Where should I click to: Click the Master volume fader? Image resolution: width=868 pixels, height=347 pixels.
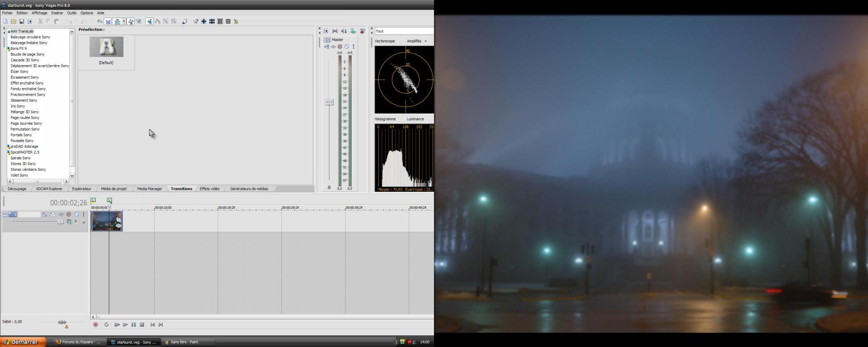(x=329, y=103)
